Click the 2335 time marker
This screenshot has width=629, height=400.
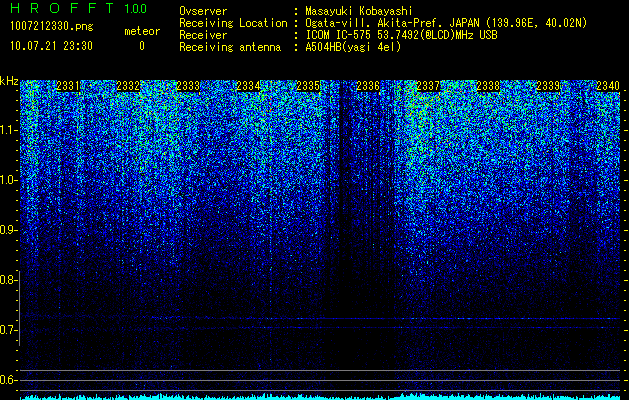point(308,86)
